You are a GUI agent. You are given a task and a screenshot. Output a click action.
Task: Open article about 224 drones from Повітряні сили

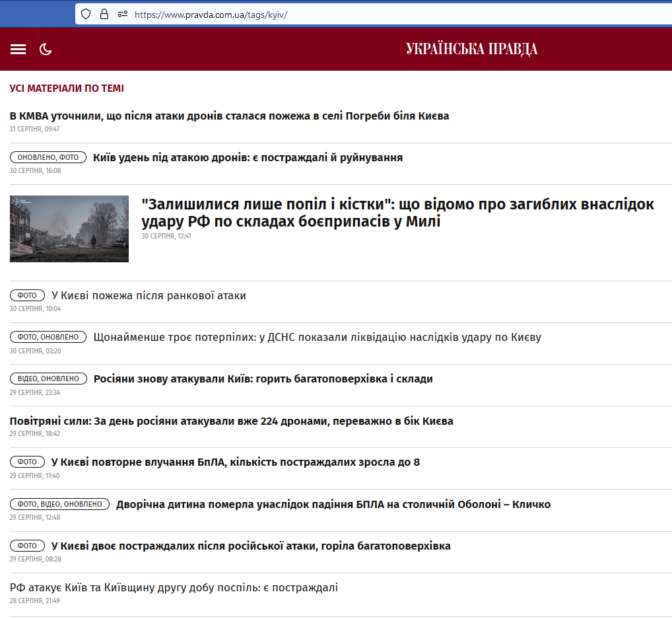232,421
